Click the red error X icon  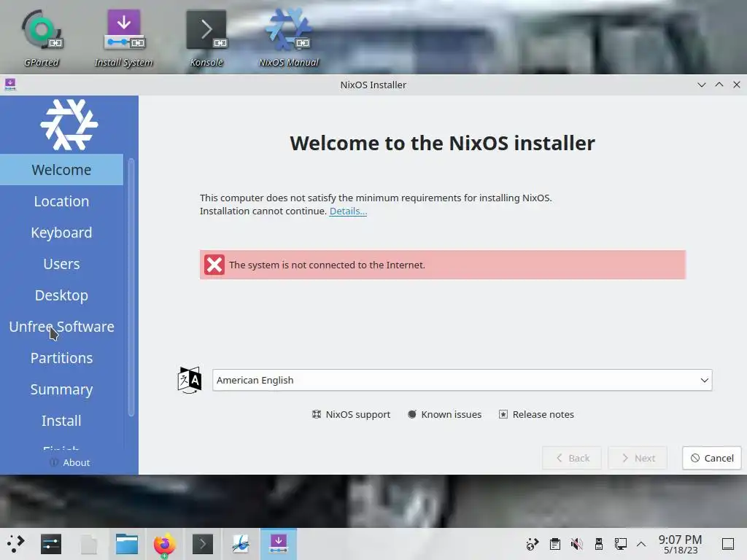coord(214,265)
